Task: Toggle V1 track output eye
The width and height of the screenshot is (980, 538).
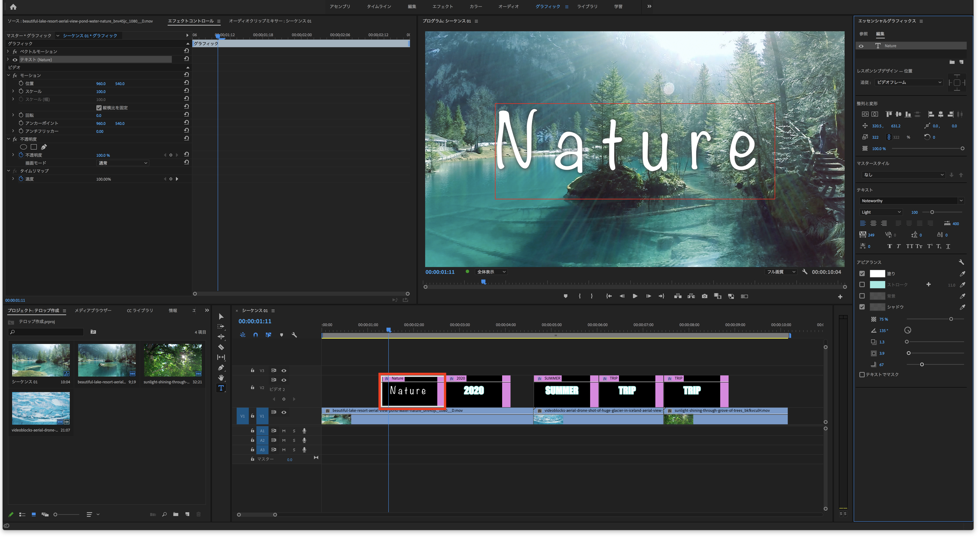Action: (x=284, y=412)
